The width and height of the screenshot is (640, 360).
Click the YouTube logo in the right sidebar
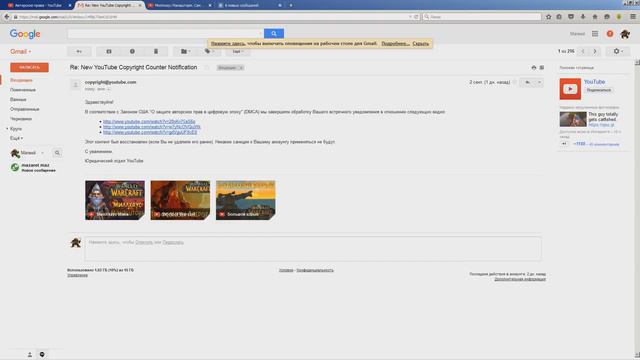click(570, 89)
